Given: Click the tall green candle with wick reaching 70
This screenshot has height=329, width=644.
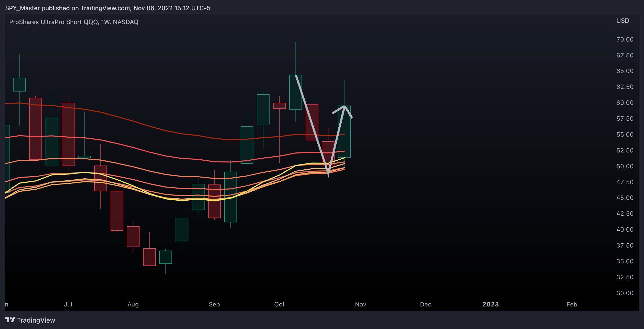Looking at the screenshot, I should (x=296, y=92).
